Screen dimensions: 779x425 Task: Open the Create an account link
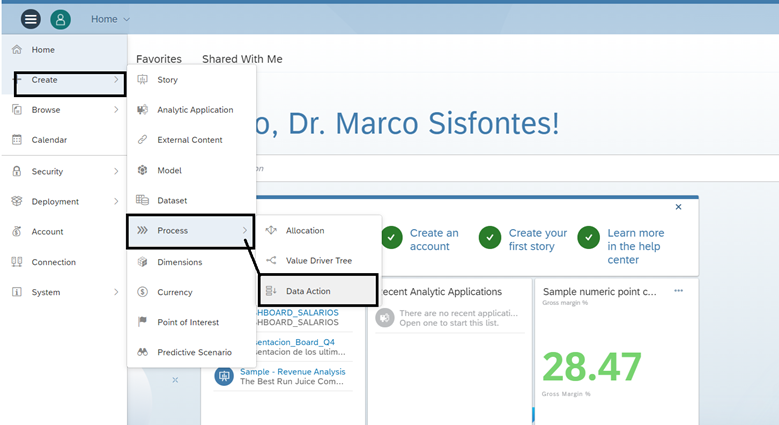pos(434,240)
